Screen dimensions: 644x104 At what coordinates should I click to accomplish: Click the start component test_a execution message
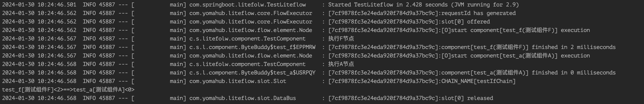point(515,56)
